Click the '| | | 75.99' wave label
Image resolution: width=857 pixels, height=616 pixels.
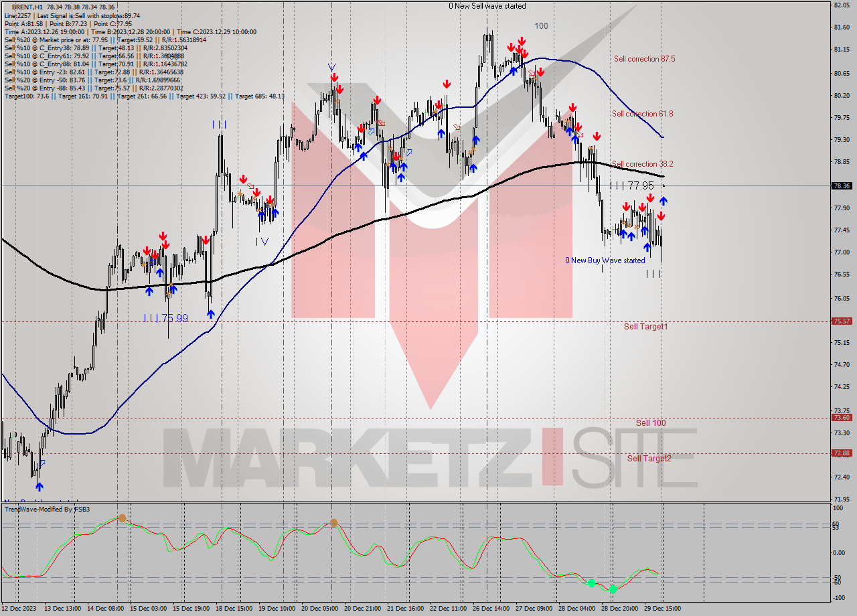point(165,318)
